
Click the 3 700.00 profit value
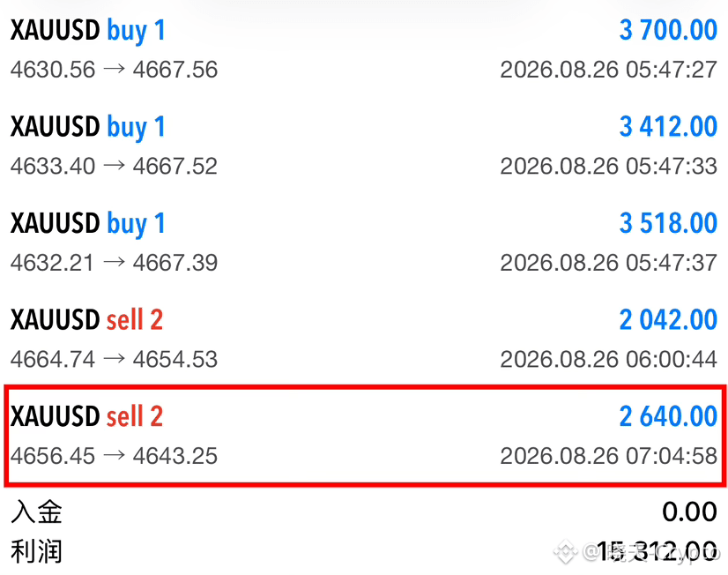click(x=668, y=30)
